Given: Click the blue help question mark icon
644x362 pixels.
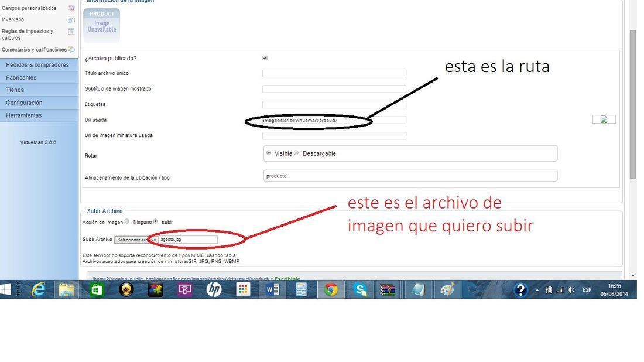Looking at the screenshot, I should coord(520,290).
